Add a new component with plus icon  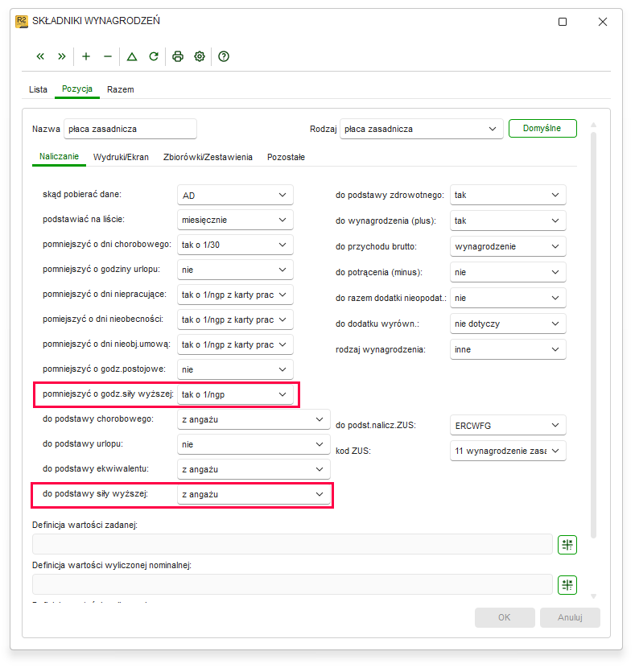coord(86,56)
